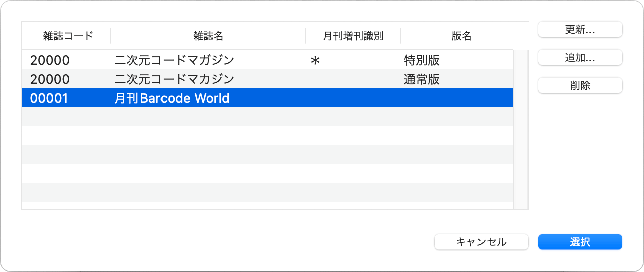This screenshot has height=272, width=644.
Task: Select the 月刊Barcode World entry
Action: tap(172, 98)
